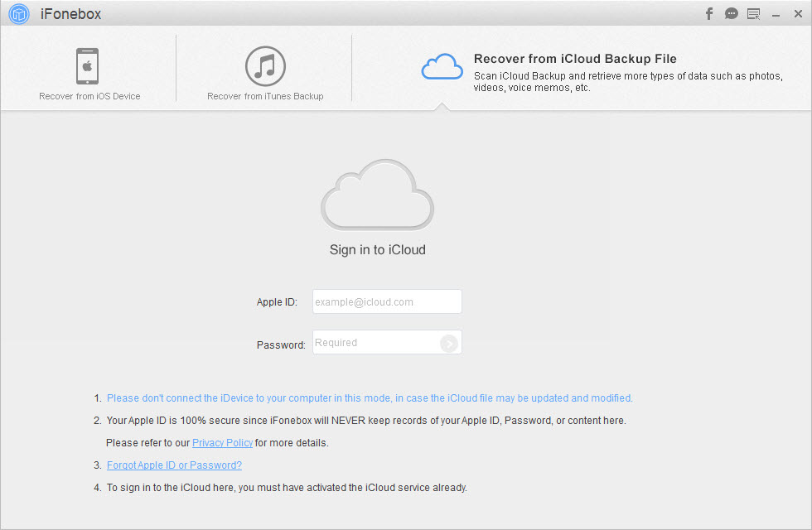Open the Facebook page icon
This screenshot has height=530, width=812.
pyautogui.click(x=709, y=14)
